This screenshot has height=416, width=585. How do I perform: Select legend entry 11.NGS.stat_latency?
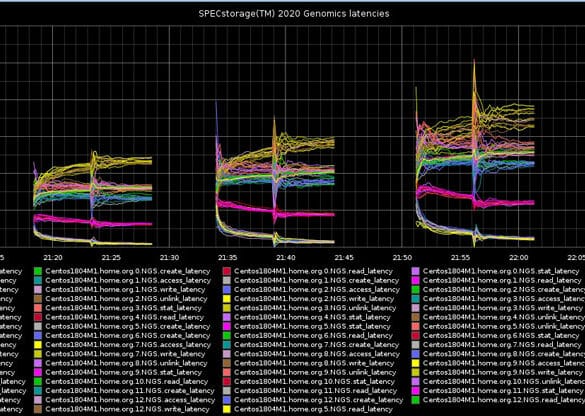coord(503,391)
